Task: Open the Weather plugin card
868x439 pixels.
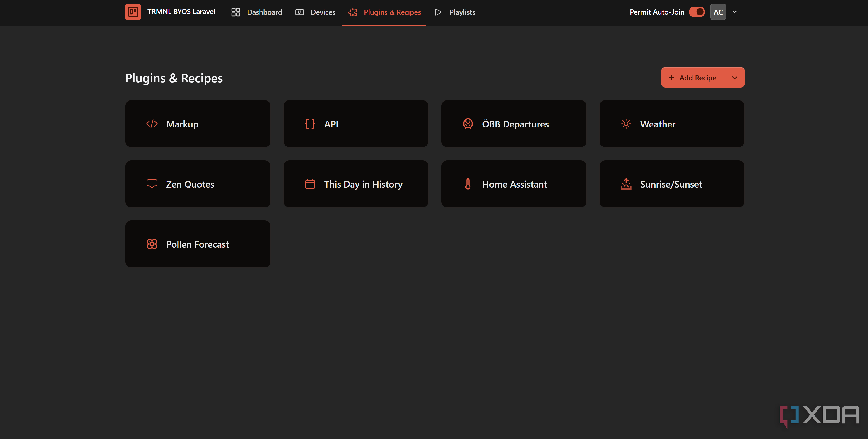Action: (x=672, y=124)
